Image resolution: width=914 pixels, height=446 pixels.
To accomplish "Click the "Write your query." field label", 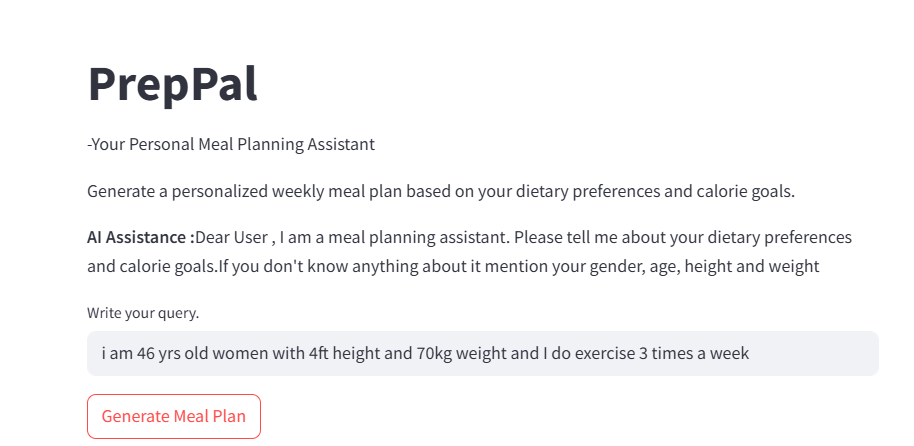I will pyautogui.click(x=143, y=313).
